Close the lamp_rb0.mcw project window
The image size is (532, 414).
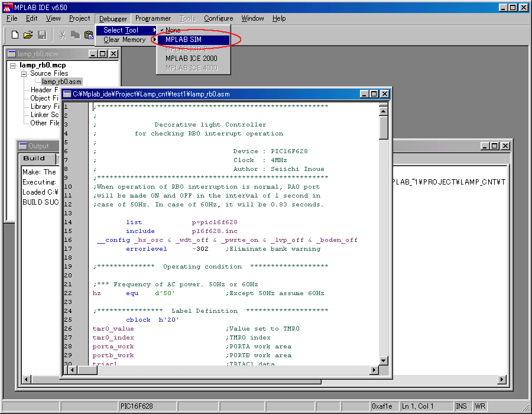click(x=113, y=54)
